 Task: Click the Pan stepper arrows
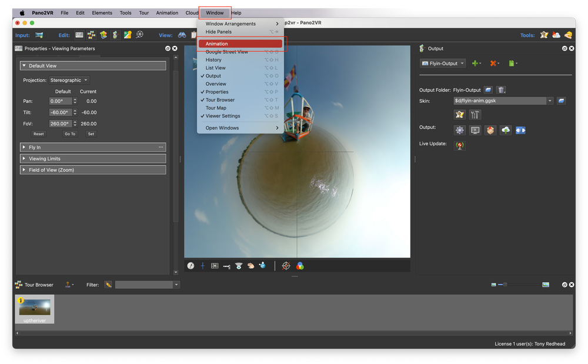point(75,101)
